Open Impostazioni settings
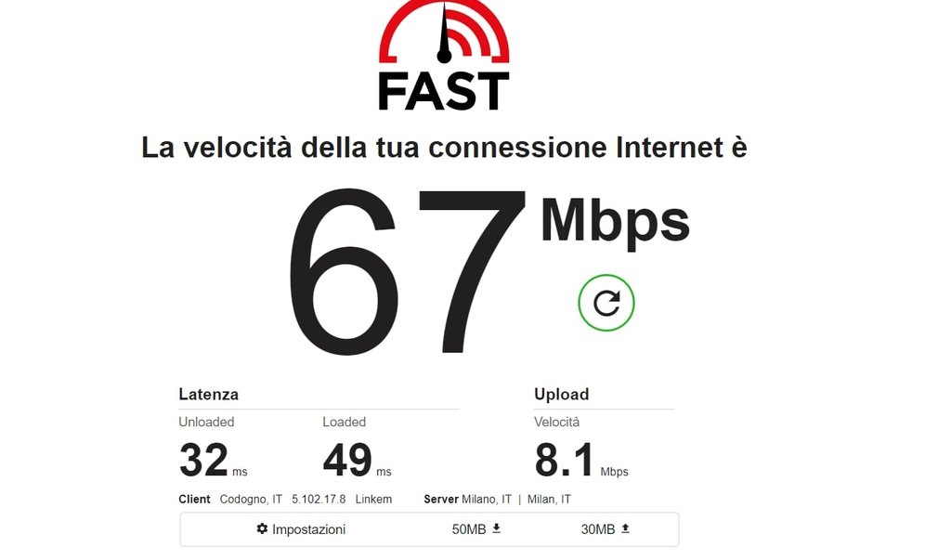This screenshot has width=951, height=560. 301,529
